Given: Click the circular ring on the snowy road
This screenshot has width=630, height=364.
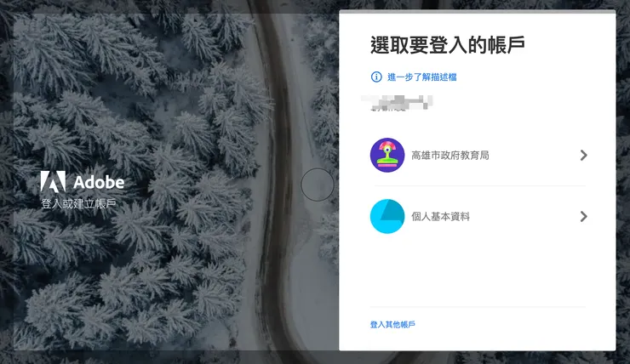Looking at the screenshot, I should (318, 185).
